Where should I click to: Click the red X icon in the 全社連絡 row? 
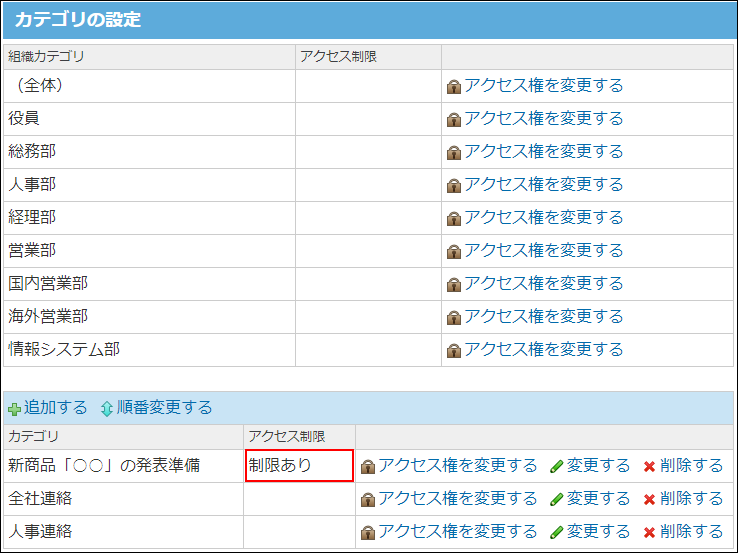[650, 499]
